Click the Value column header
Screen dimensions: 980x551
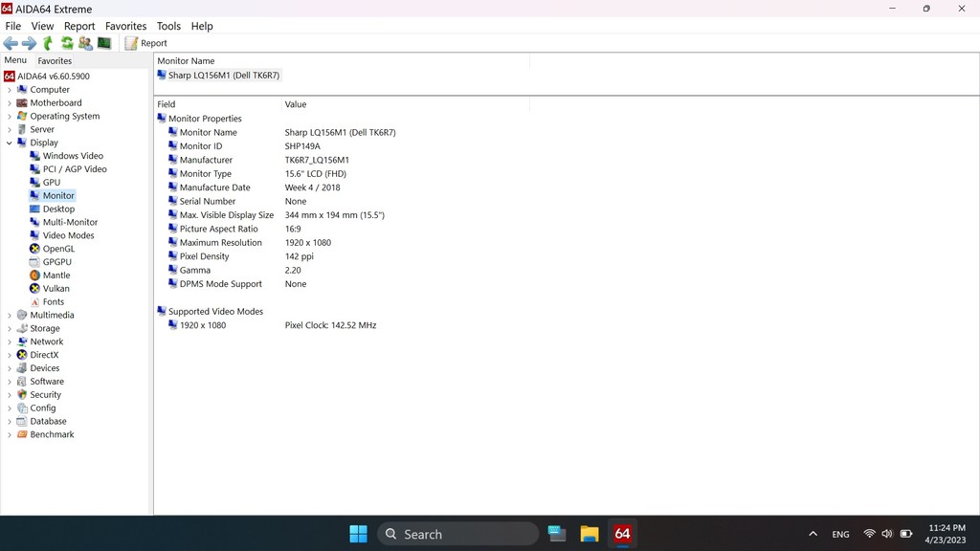click(x=296, y=104)
